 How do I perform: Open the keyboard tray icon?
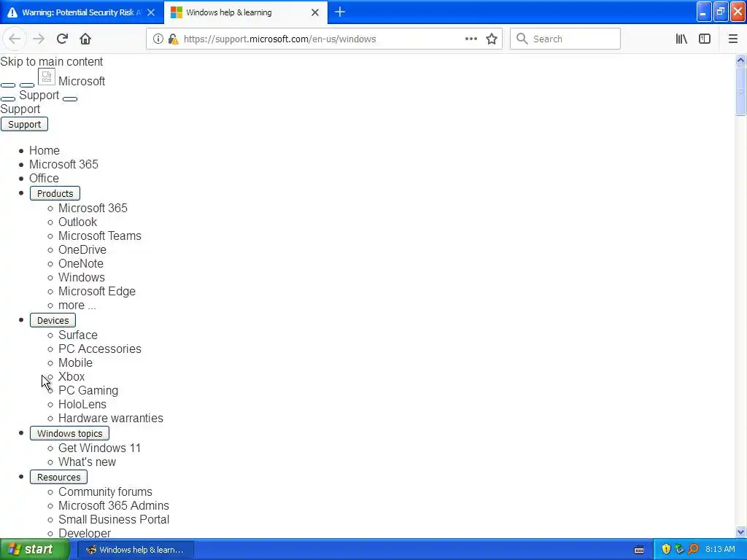(x=639, y=550)
